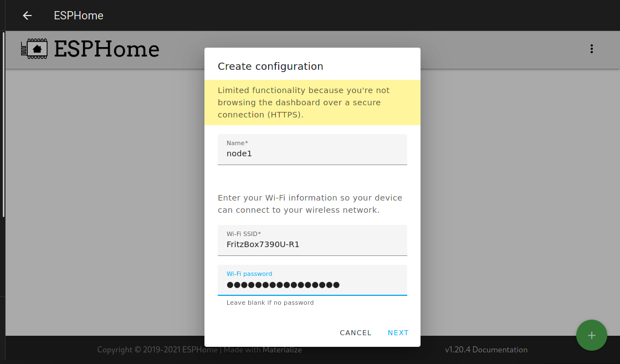Open the three-dot overflow menu

tap(591, 49)
